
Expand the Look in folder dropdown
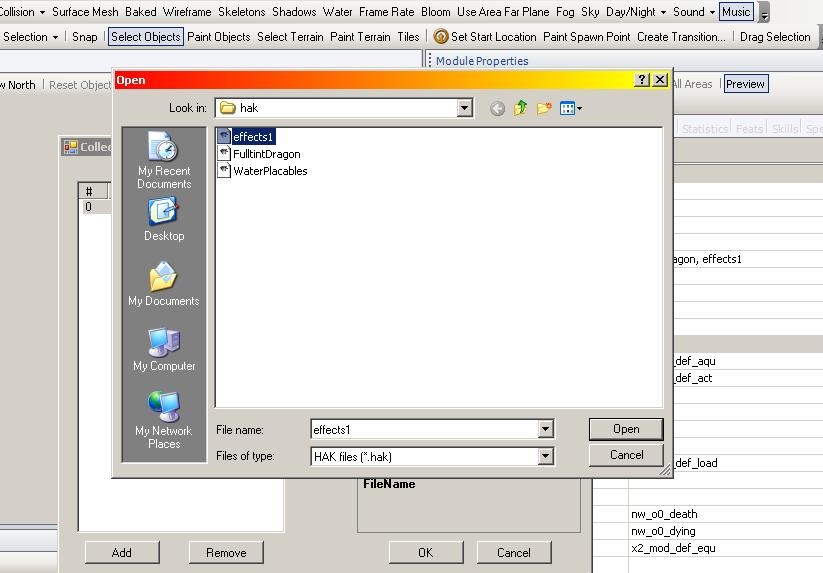tap(464, 108)
